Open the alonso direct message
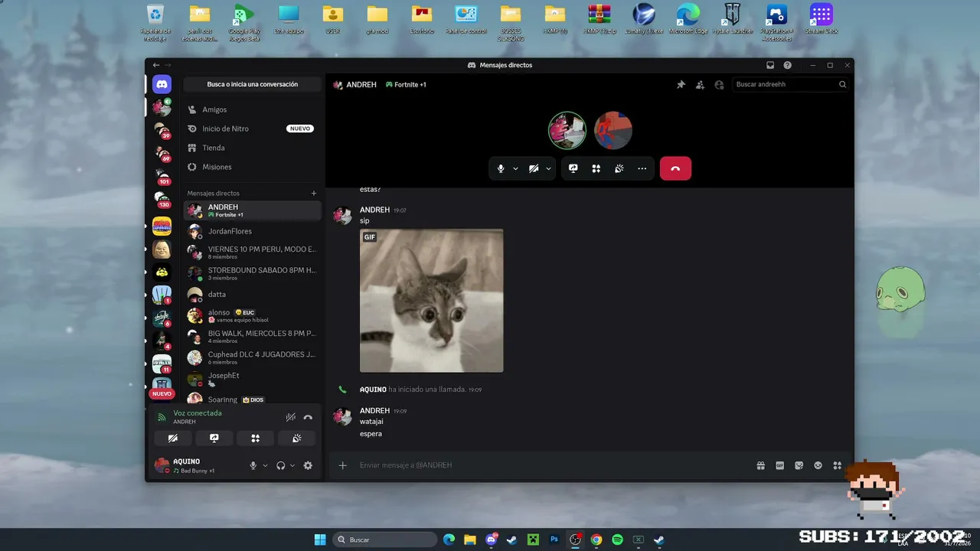 (x=252, y=315)
